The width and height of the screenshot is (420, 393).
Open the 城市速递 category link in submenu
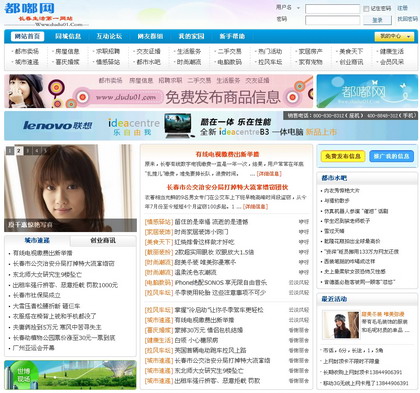pyautogui.click(x=27, y=62)
